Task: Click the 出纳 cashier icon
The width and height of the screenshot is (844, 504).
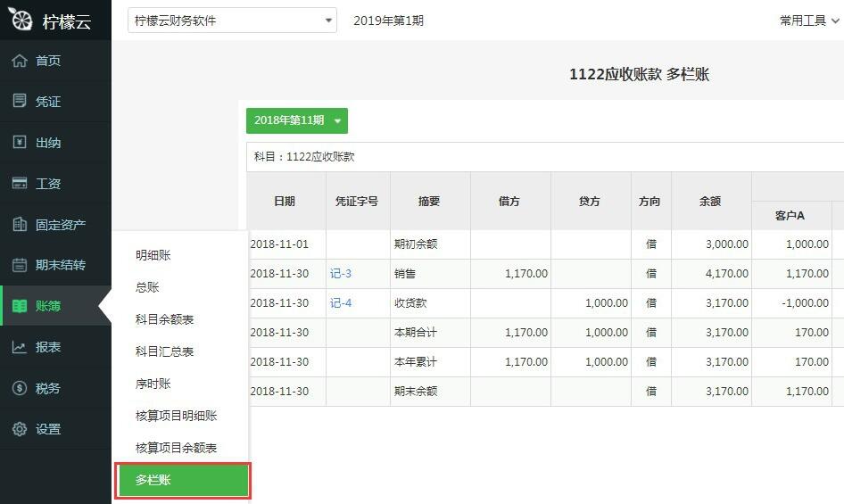Action: [x=20, y=142]
